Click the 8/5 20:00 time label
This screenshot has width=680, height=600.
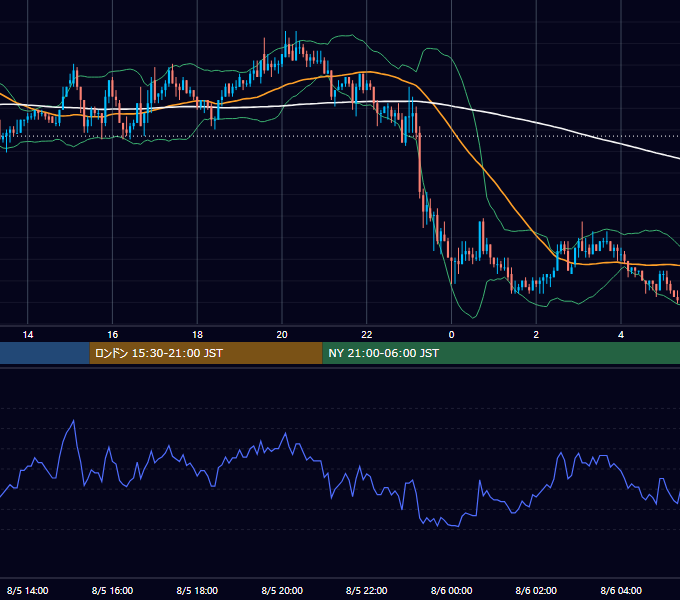[x=282, y=590]
